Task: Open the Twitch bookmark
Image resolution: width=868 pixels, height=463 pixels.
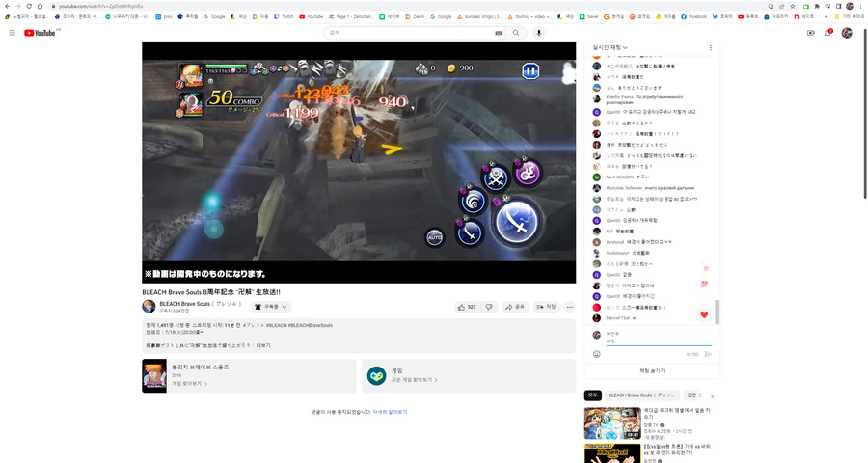Action: (x=284, y=16)
